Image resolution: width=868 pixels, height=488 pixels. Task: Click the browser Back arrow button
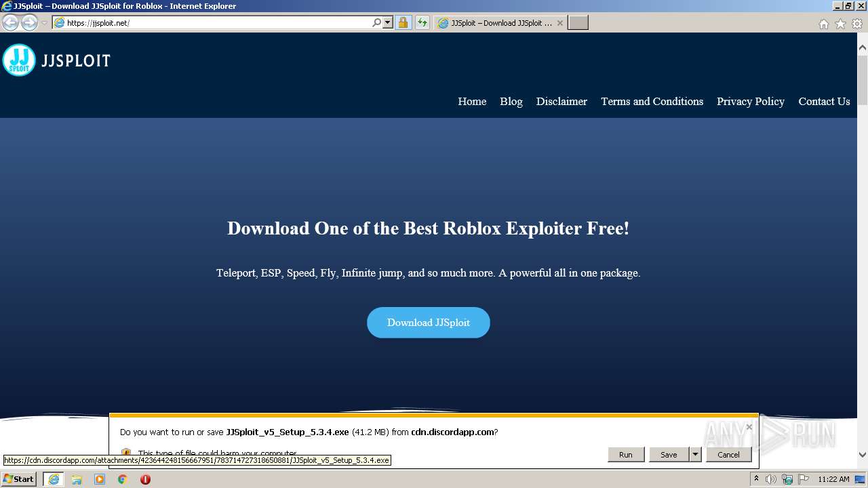(10, 22)
